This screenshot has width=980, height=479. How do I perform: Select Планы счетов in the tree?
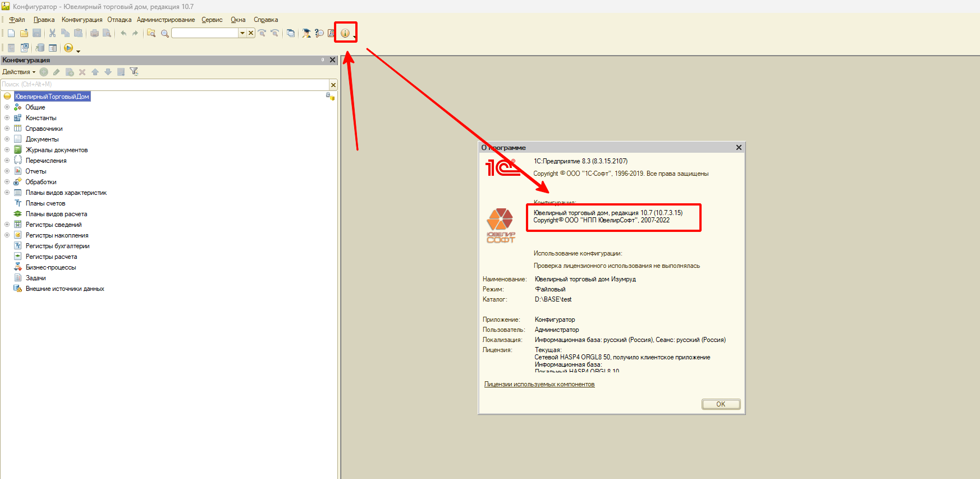coord(45,203)
